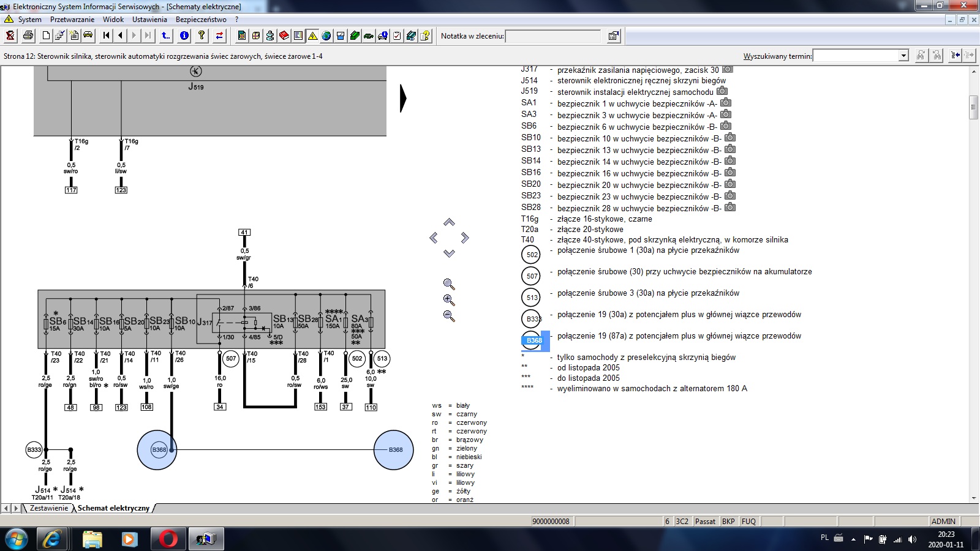Image resolution: width=980 pixels, height=551 pixels.
Task: Click reference box 123 under SB20
Action: coord(121,407)
